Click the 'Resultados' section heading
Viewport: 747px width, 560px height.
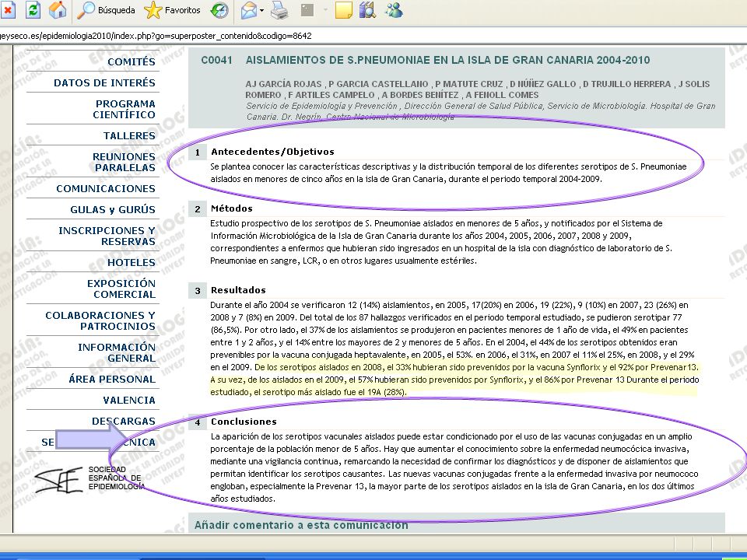click(238, 290)
